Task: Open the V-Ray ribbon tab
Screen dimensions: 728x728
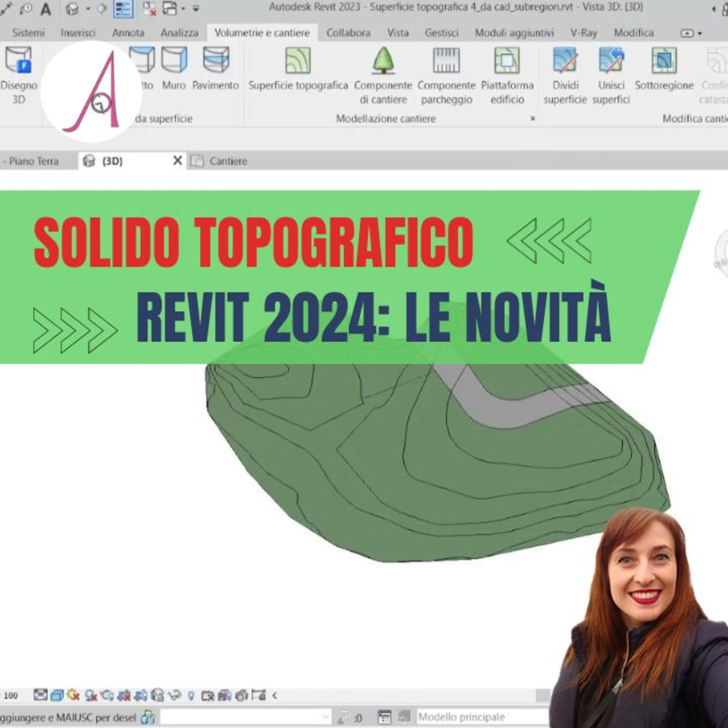Action: click(x=584, y=33)
